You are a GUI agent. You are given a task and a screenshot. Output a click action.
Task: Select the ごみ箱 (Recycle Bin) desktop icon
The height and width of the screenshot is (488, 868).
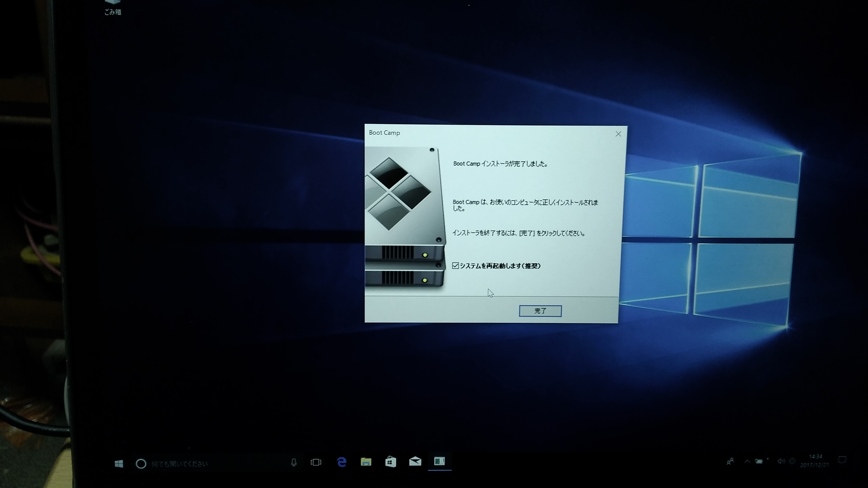[112, 8]
